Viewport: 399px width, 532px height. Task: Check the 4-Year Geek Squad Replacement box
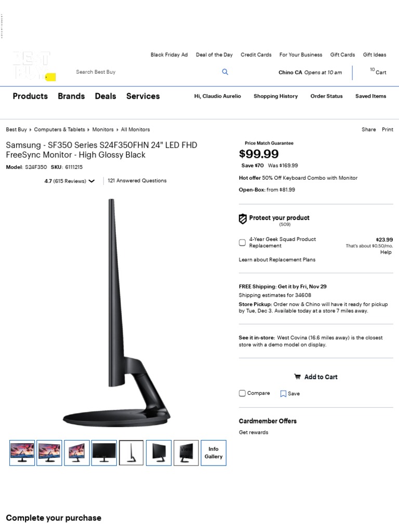point(242,242)
